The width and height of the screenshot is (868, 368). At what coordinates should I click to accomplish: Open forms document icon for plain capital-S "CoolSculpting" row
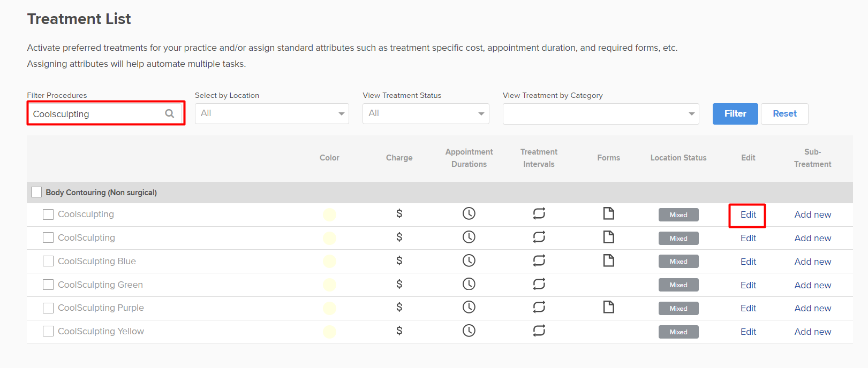pos(608,237)
